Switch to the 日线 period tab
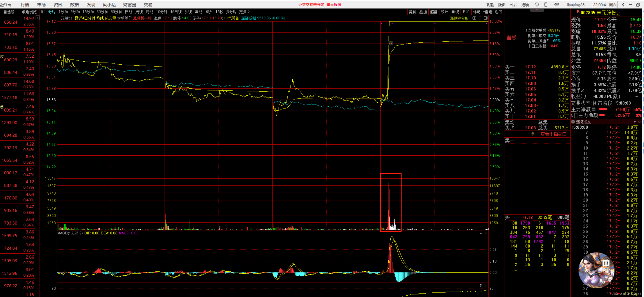Viewport: 644px width, 297px height. 129,12
